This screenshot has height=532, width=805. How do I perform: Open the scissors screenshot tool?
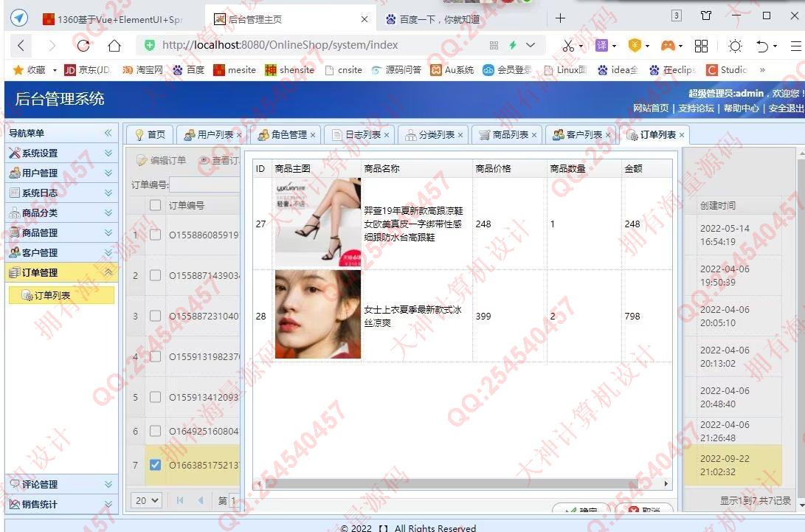(x=568, y=46)
